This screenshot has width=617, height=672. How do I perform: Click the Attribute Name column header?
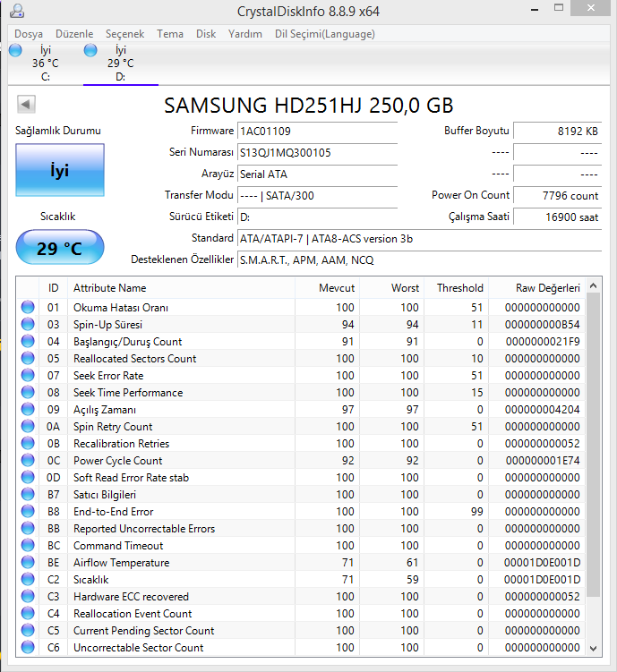click(181, 288)
